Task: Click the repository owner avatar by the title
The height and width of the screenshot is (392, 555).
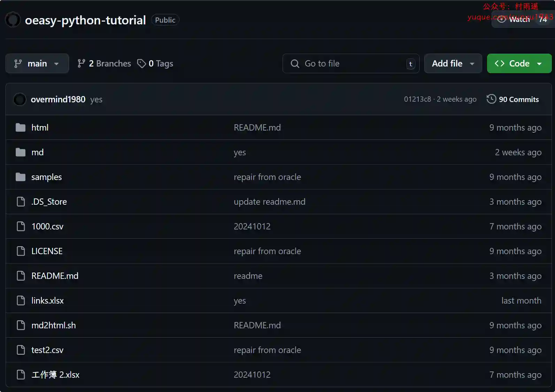Action: 13,20
